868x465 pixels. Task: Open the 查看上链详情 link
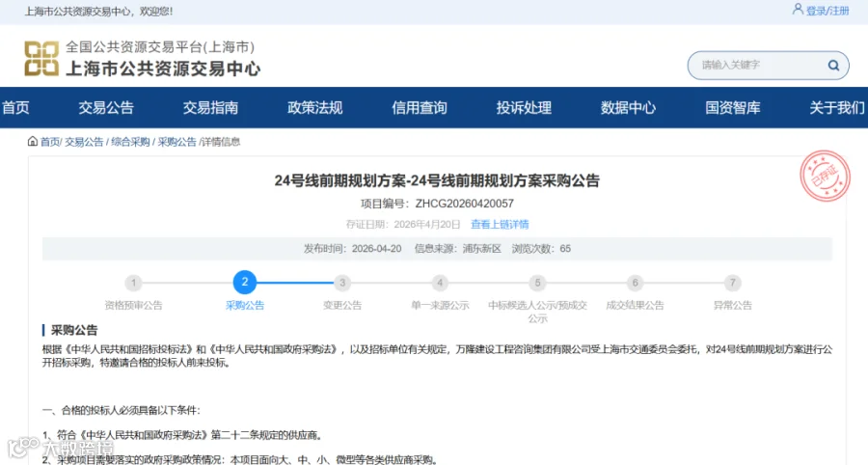pyautogui.click(x=500, y=224)
